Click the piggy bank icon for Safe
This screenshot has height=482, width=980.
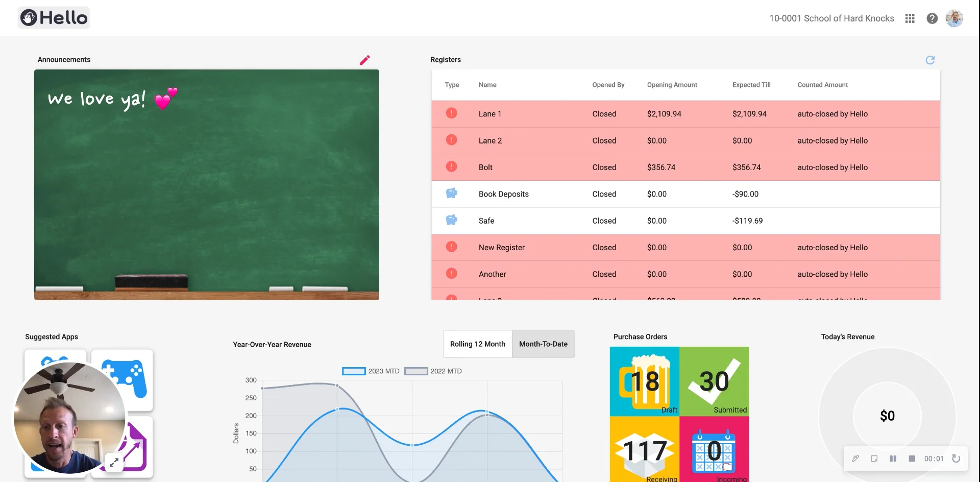coord(452,220)
